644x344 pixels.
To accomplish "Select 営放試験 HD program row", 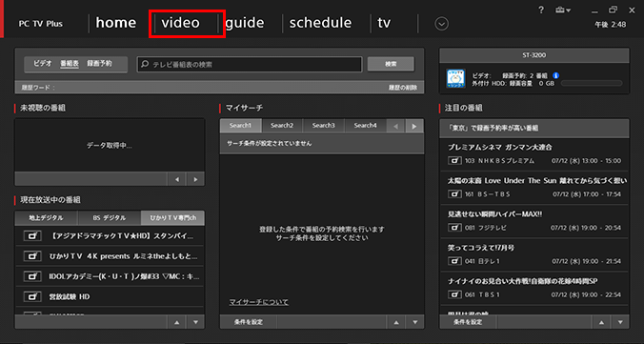I will [x=110, y=296].
